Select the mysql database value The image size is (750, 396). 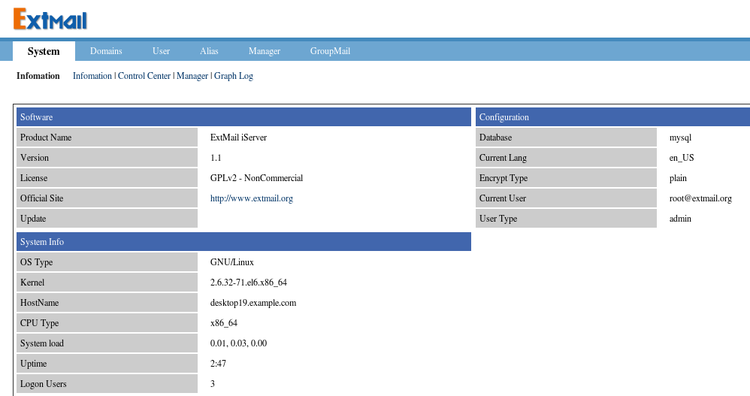(680, 138)
